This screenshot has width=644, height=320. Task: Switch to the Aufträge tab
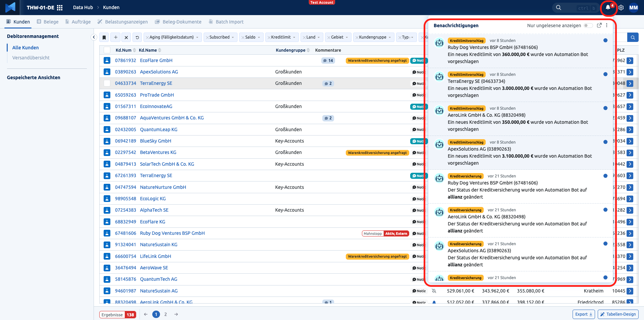[x=78, y=22]
